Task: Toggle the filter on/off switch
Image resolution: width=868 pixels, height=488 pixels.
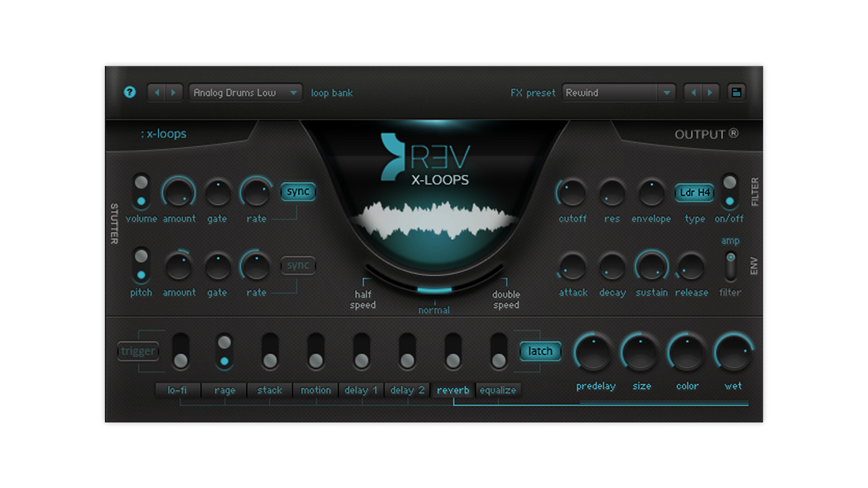Action: [730, 192]
